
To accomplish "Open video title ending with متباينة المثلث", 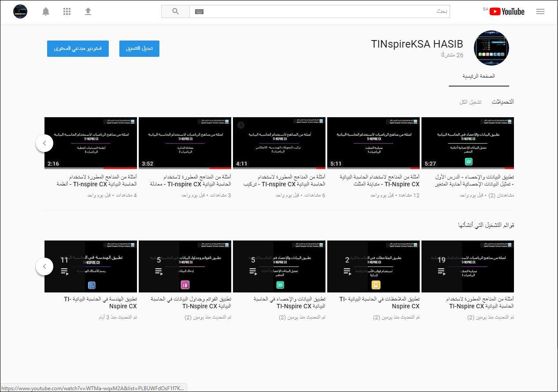I will coord(380,180).
